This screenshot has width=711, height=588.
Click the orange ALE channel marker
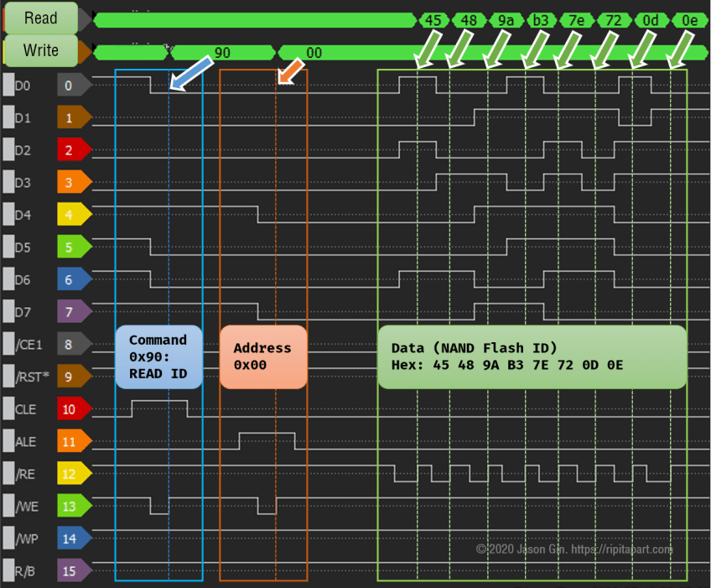coord(70,441)
